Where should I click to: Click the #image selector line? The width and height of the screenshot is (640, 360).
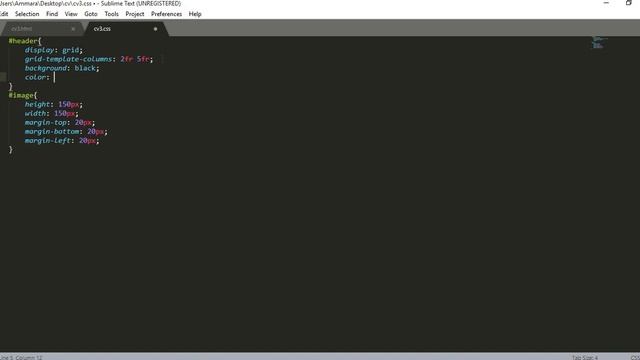pyautogui.click(x=23, y=95)
